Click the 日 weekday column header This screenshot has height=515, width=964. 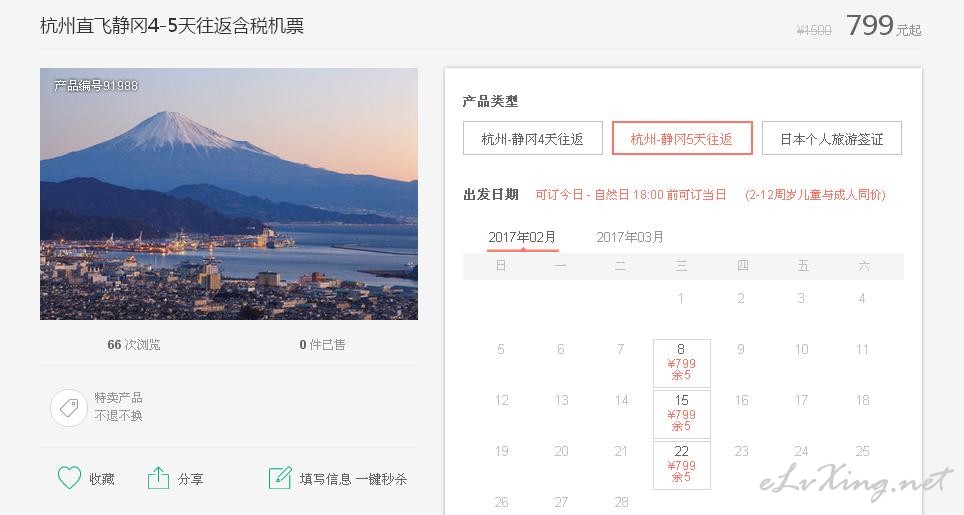[x=501, y=265]
